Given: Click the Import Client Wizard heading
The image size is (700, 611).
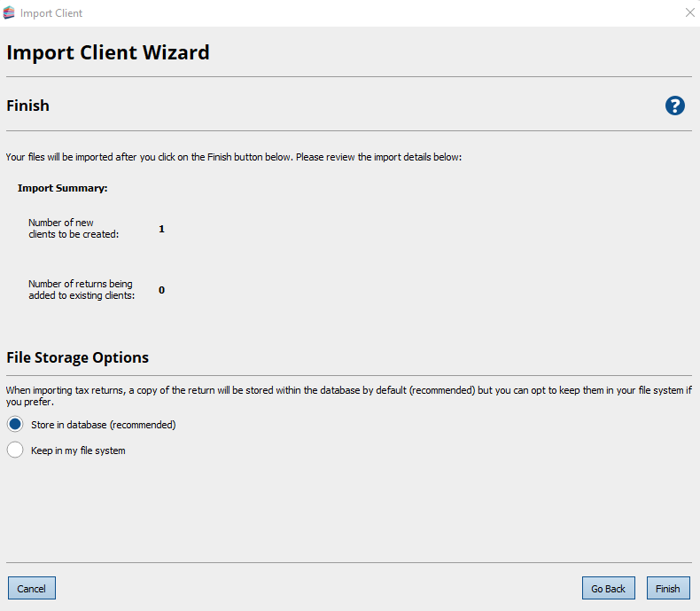Looking at the screenshot, I should pos(108,52).
